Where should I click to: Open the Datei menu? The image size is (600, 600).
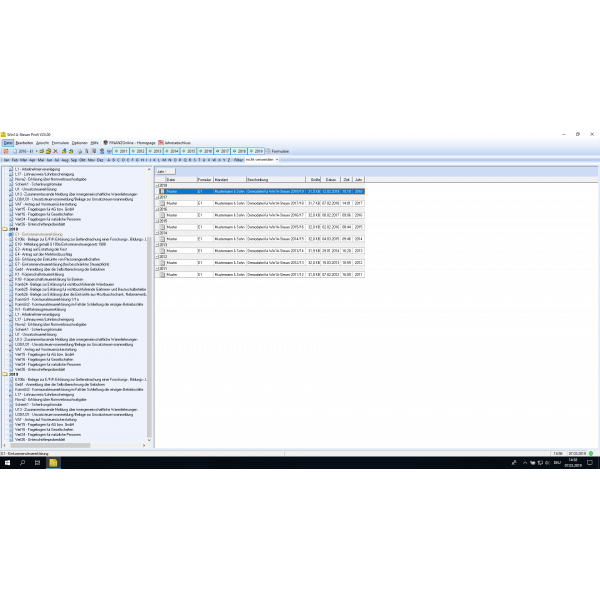(x=8, y=143)
